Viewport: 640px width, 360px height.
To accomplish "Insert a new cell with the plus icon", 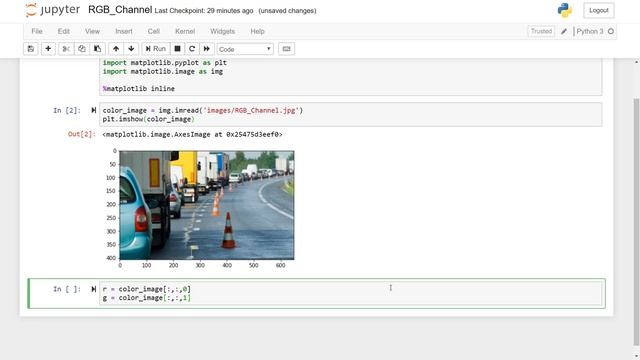I will (x=48, y=49).
